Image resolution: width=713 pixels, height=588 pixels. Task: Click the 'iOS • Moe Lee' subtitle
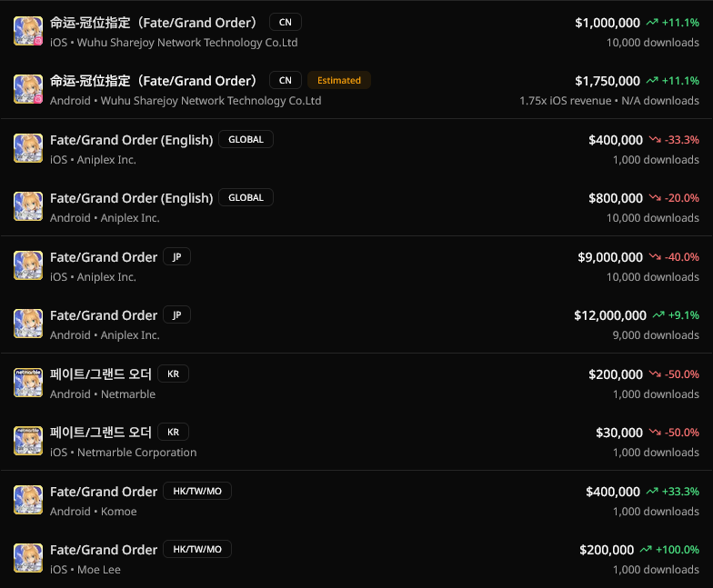click(x=85, y=569)
